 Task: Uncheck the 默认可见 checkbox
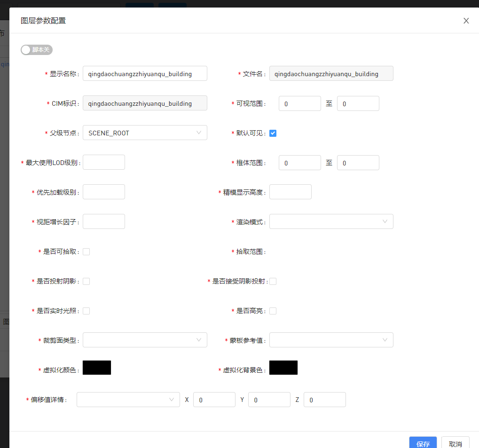click(x=273, y=133)
